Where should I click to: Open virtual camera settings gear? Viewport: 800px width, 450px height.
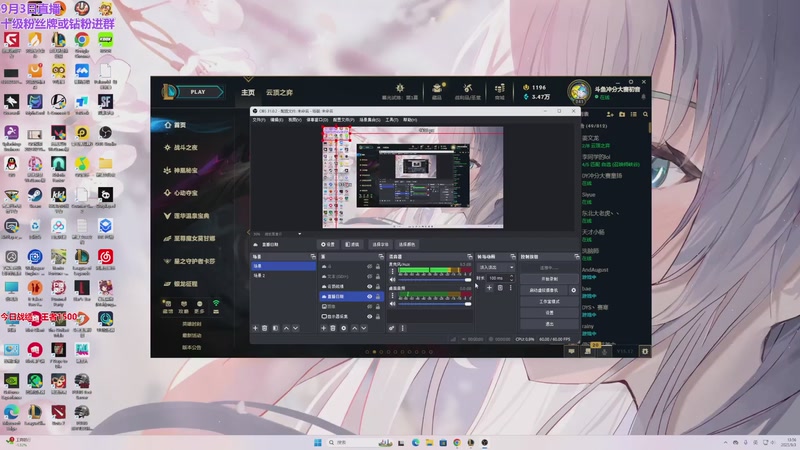573,290
